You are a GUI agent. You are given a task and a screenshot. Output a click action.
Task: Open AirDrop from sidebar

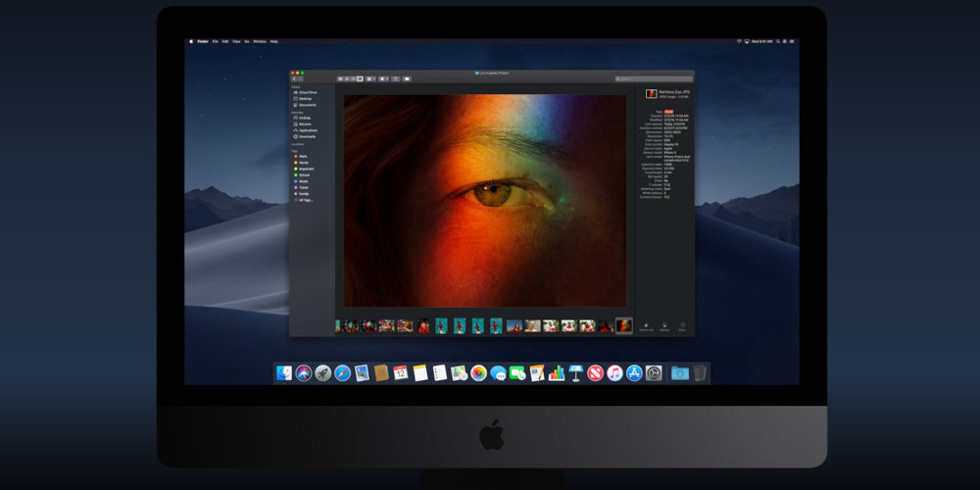pos(302,118)
